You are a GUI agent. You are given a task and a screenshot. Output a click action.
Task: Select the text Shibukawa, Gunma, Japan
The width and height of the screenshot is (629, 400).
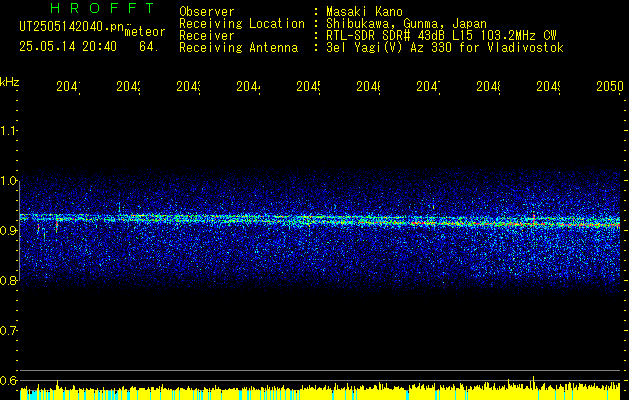406,24
